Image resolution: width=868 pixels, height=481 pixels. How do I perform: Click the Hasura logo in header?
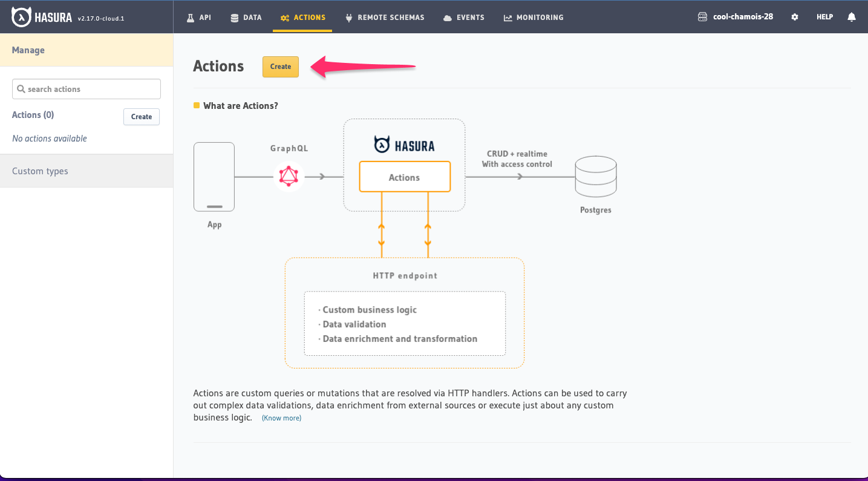point(42,18)
